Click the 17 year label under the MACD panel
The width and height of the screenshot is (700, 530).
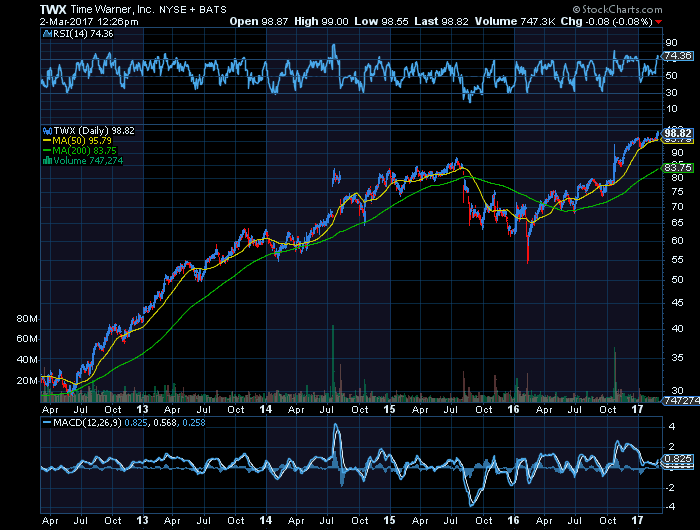tap(638, 520)
